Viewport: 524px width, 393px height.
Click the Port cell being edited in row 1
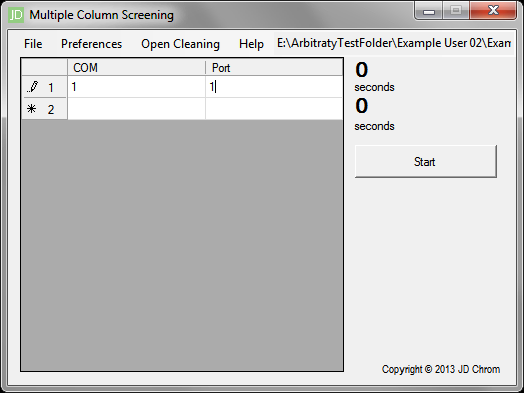pyautogui.click(x=274, y=87)
